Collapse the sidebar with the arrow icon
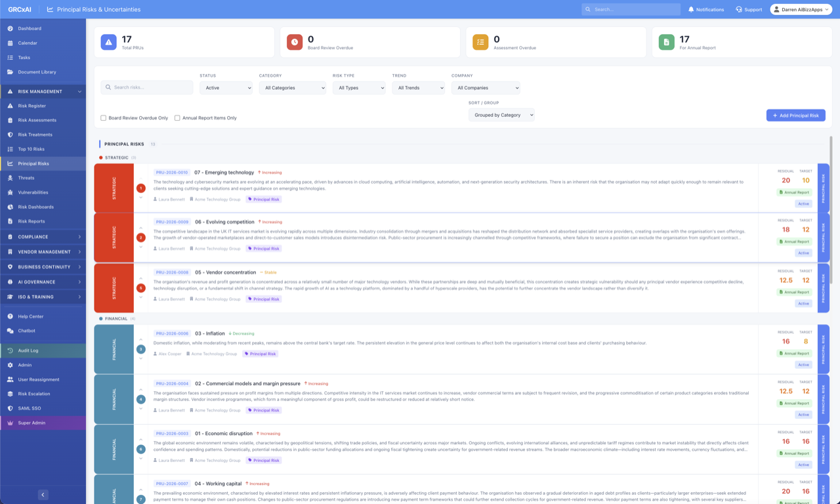 click(43, 495)
